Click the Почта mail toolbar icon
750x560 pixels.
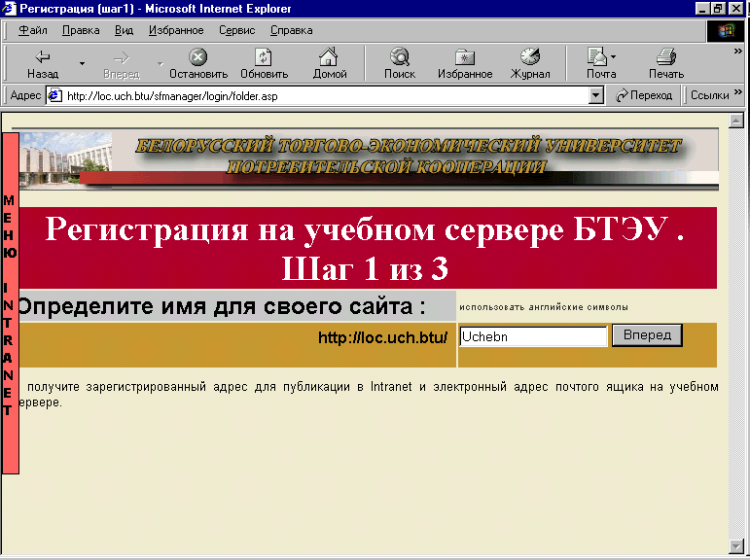pos(598,63)
